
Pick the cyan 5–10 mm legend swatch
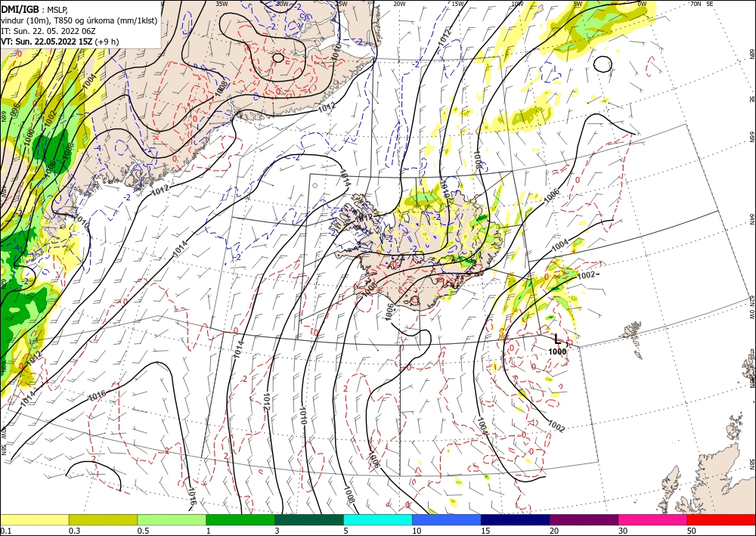378,519
